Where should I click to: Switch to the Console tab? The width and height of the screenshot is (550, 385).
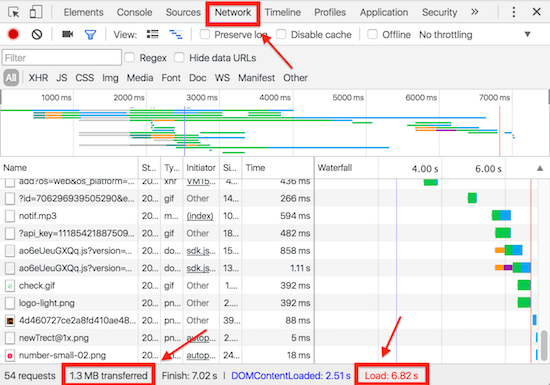[x=134, y=12]
